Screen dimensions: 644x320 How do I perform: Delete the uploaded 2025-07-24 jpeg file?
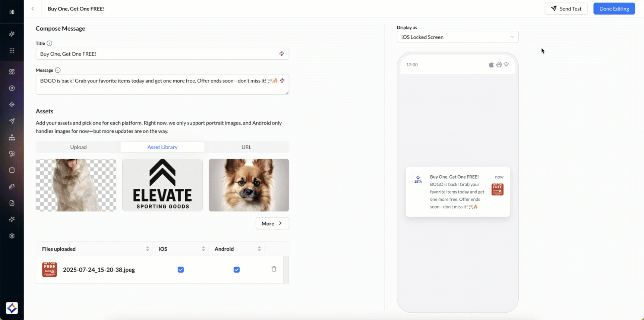[x=274, y=269]
